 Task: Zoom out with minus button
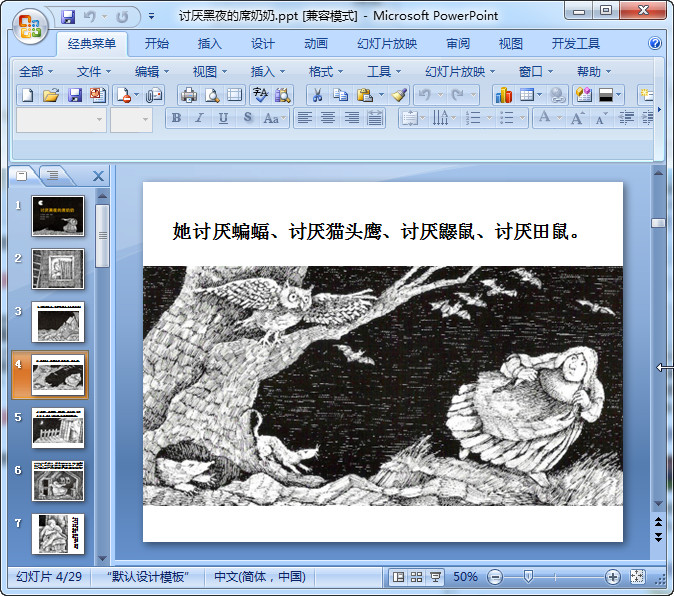click(495, 577)
